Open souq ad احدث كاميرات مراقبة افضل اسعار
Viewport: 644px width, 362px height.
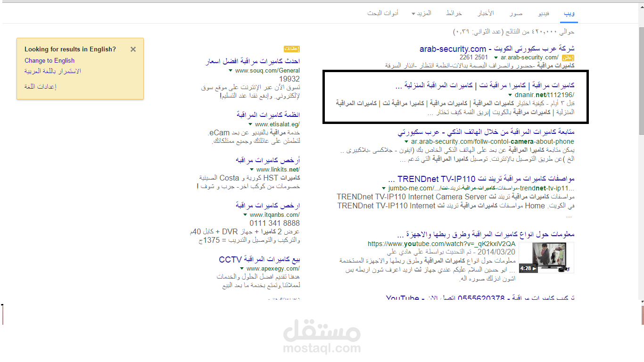pyautogui.click(x=253, y=61)
